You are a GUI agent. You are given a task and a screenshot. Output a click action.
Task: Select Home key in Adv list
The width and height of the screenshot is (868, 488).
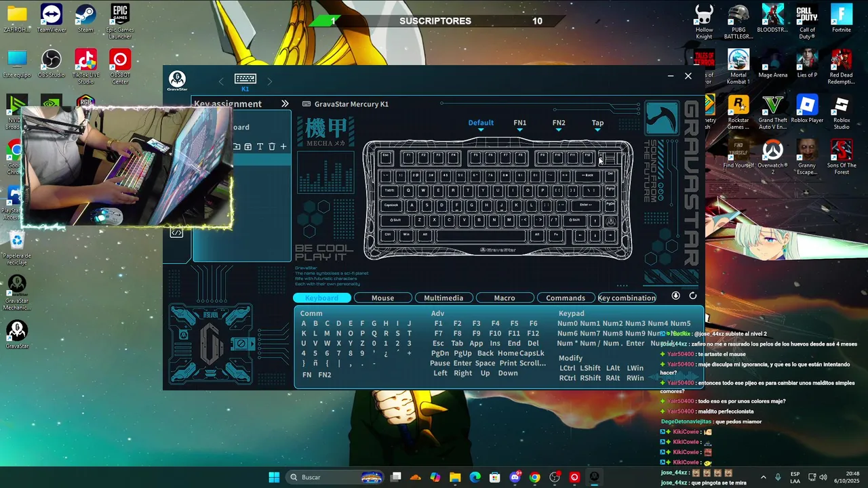coord(508,353)
